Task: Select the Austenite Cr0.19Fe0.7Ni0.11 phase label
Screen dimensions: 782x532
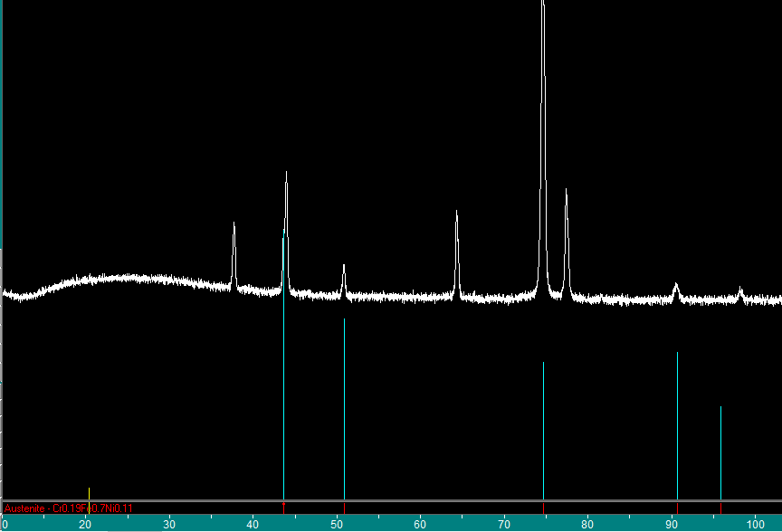Action: 68,508
